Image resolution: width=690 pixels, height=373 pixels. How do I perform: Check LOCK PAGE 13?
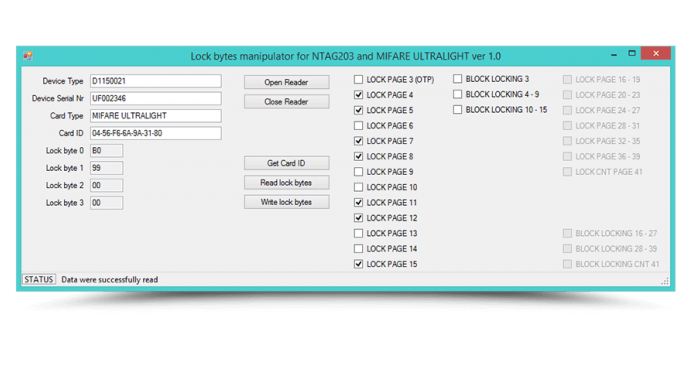(359, 234)
